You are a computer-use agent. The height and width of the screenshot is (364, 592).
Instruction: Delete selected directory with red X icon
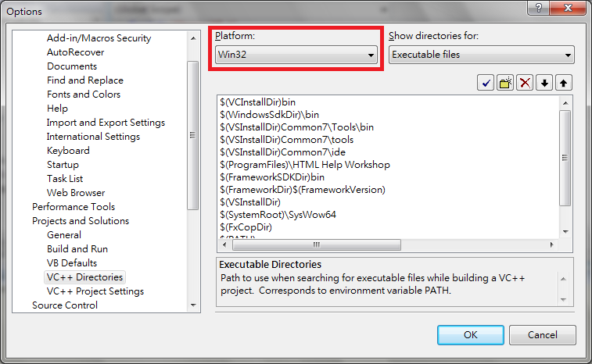(526, 83)
